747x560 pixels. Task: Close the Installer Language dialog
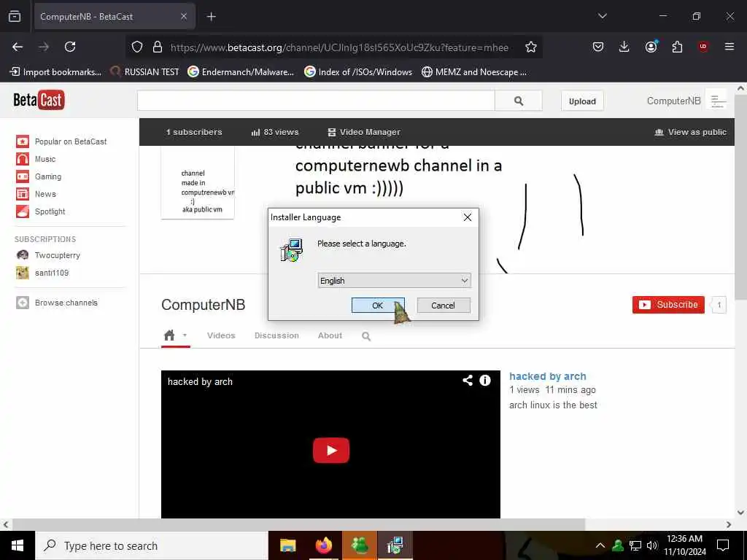[468, 217]
